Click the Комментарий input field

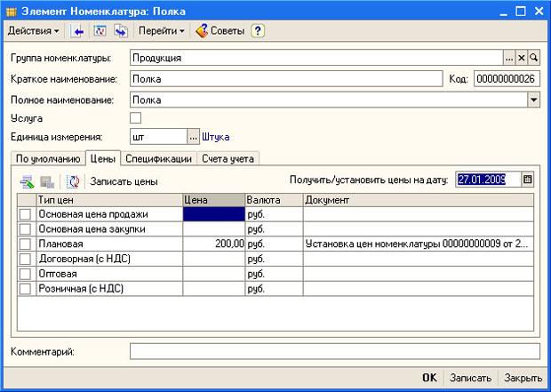[334, 351]
